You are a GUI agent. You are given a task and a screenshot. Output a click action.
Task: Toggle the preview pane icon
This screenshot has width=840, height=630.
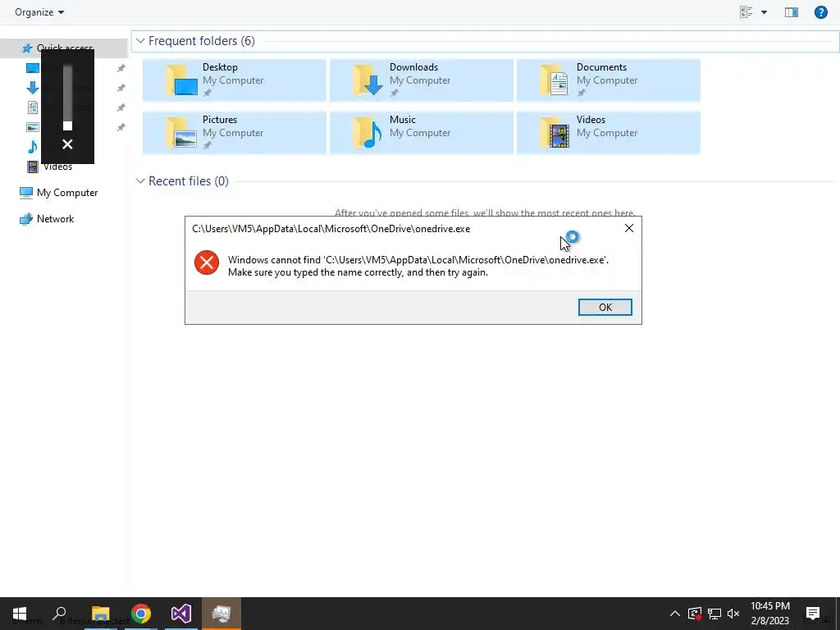point(792,12)
